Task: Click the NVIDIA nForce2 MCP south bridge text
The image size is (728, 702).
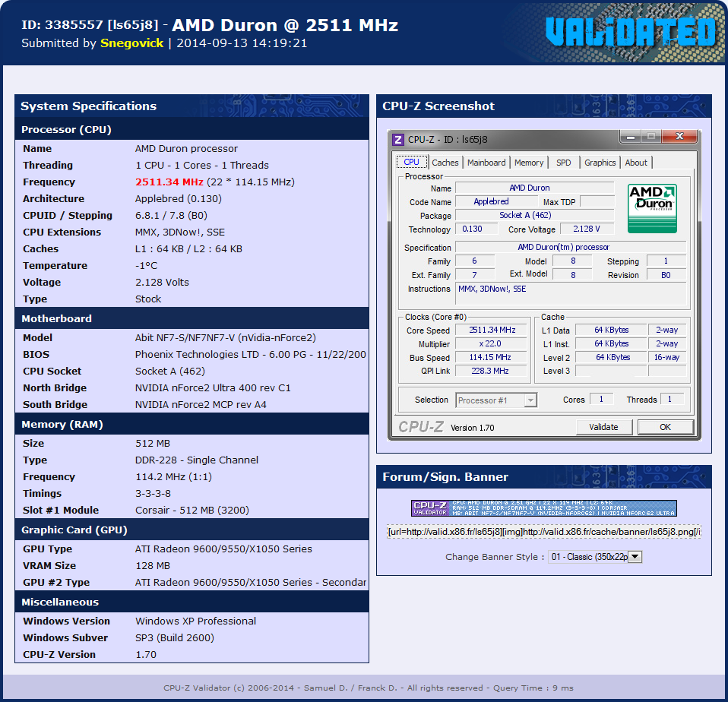Action: (x=201, y=404)
